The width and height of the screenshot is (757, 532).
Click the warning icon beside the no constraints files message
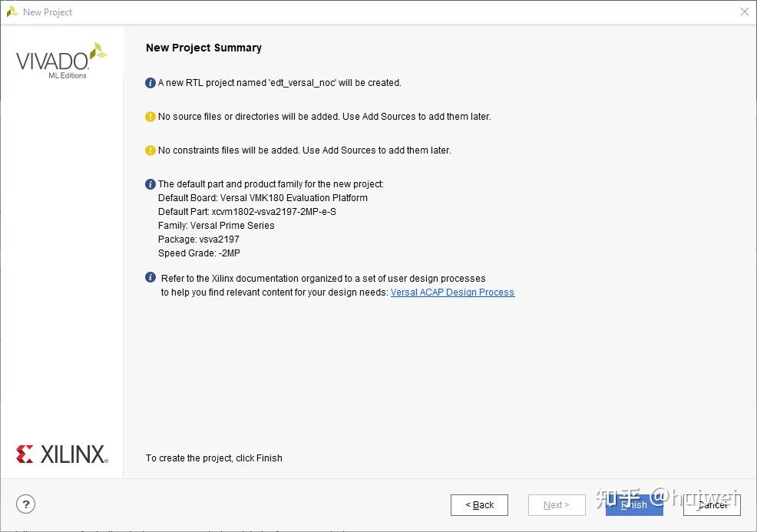pyautogui.click(x=150, y=150)
